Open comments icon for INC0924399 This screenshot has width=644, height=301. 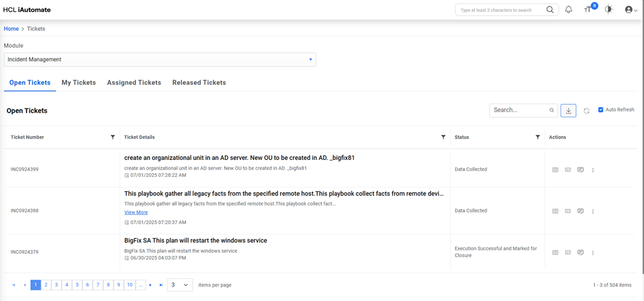[581, 170]
